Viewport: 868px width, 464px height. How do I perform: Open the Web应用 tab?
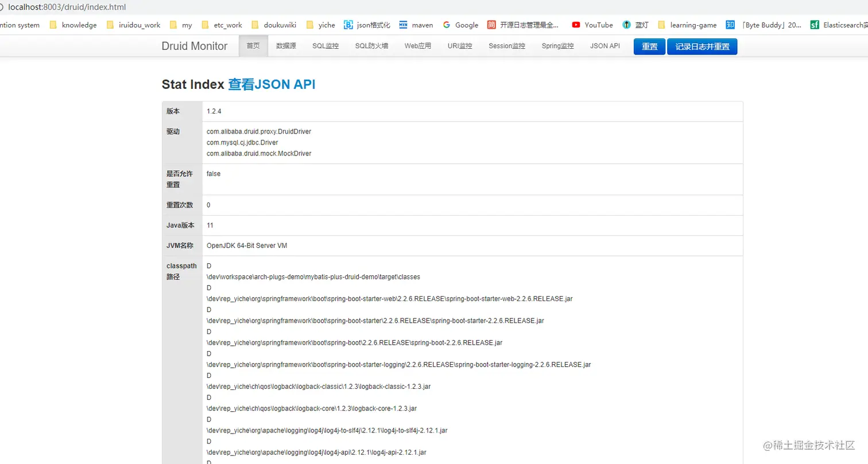point(418,46)
